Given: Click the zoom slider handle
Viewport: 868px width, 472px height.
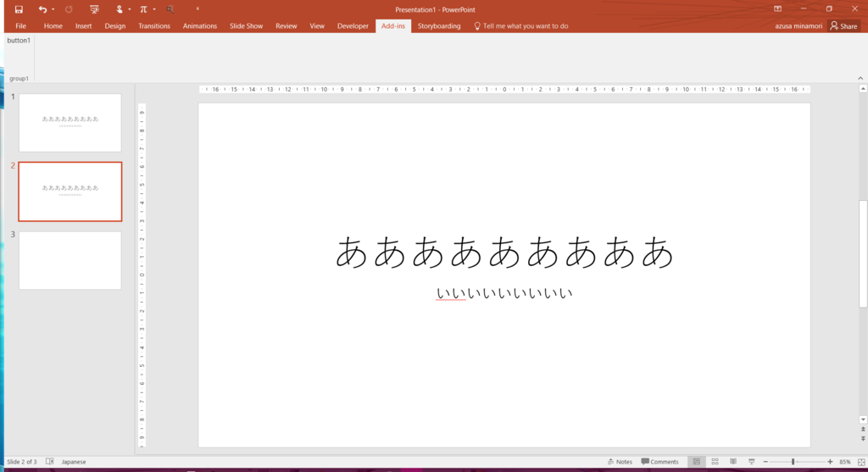Looking at the screenshot, I should click(793, 462).
